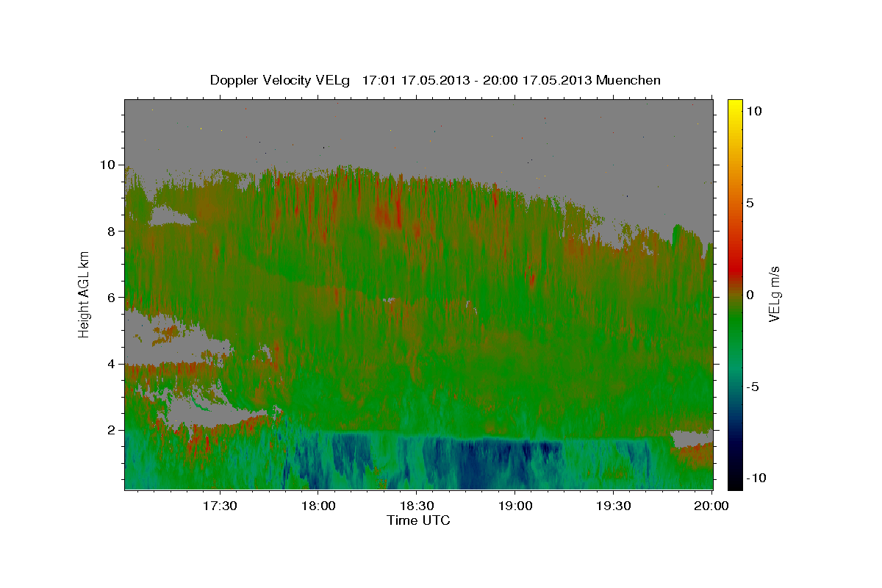
Task: Click the '19:00' time axis label
Action: pyautogui.click(x=514, y=506)
